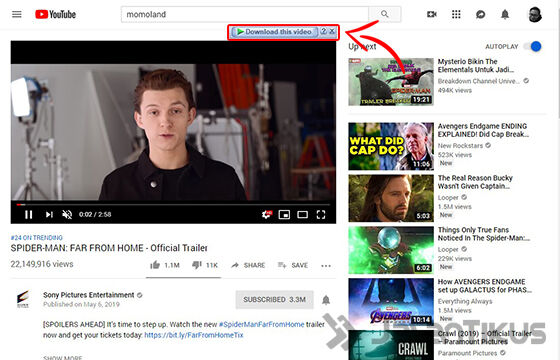Viewport: 560px width, 360px height.
Task: Enable miniplayer mode
Action: tap(284, 214)
